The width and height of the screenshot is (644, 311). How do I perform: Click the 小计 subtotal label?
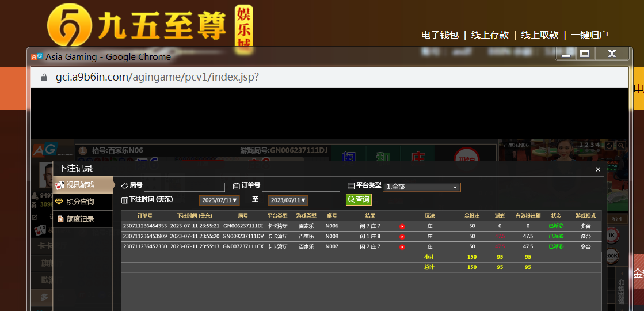429,257
